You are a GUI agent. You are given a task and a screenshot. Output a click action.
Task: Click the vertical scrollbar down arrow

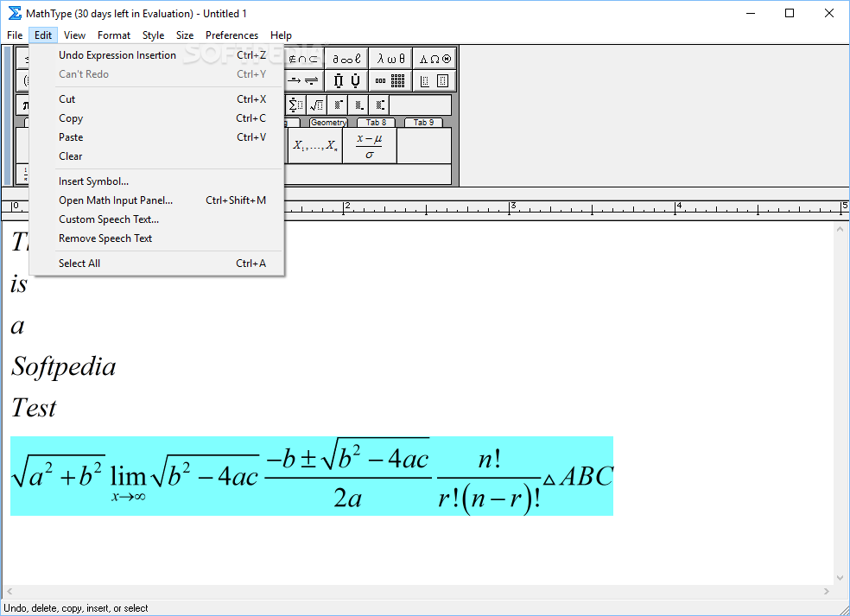coord(840,578)
